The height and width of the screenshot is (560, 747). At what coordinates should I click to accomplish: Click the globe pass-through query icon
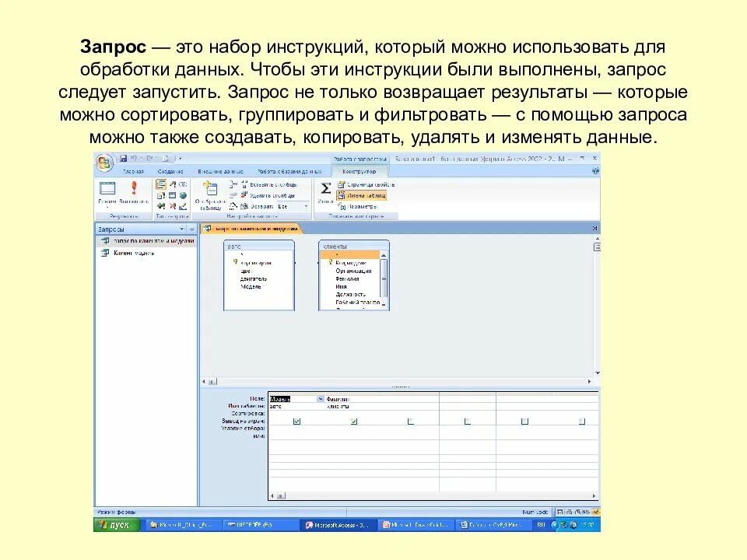[183, 195]
